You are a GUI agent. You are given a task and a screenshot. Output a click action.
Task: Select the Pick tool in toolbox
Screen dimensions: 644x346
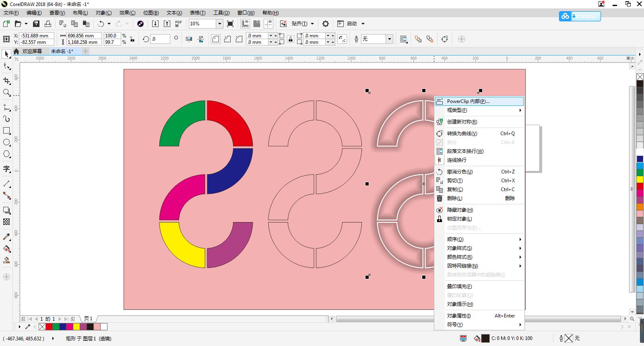(6, 54)
